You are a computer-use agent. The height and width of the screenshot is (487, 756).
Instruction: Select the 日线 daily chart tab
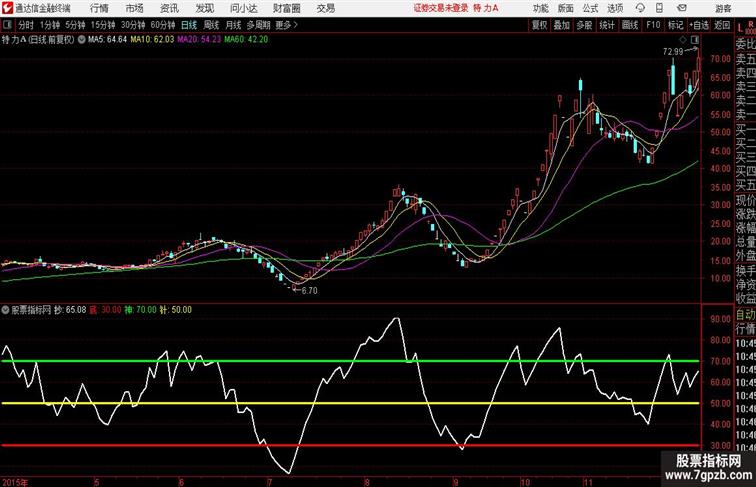(189, 25)
